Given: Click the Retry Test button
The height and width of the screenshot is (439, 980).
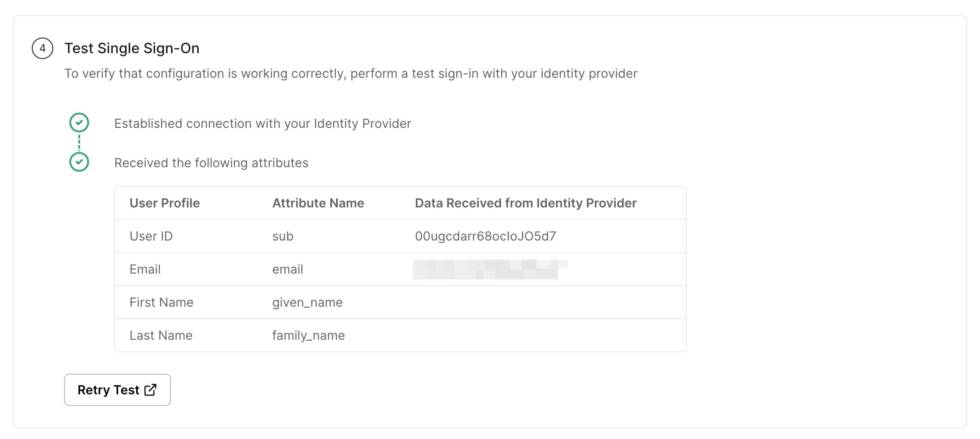Looking at the screenshot, I should point(117,390).
